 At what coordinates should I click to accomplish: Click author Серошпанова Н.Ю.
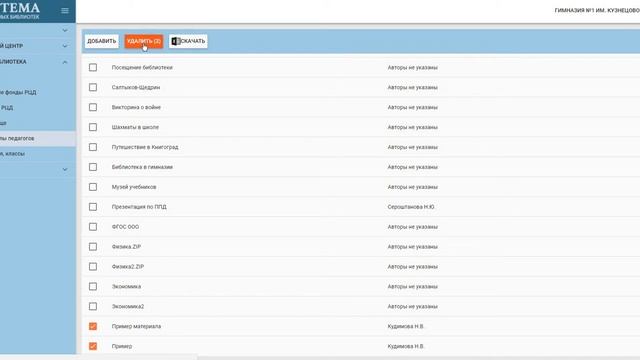coord(411,207)
